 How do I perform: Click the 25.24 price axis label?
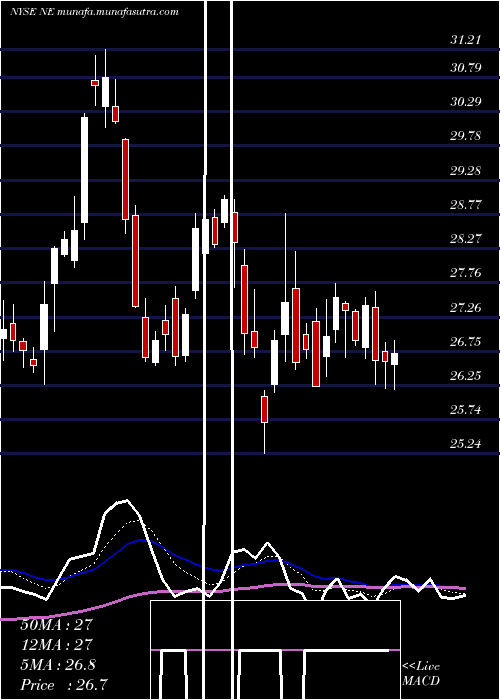pos(465,443)
